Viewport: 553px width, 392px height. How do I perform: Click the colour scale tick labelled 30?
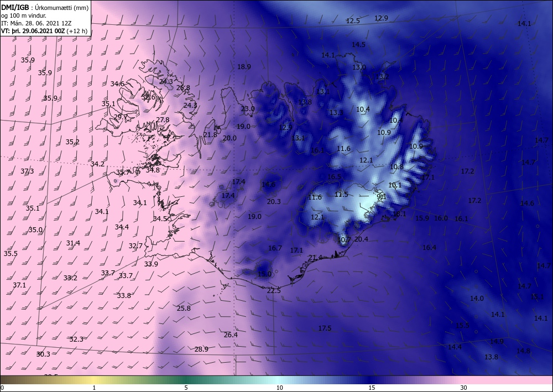click(463, 388)
